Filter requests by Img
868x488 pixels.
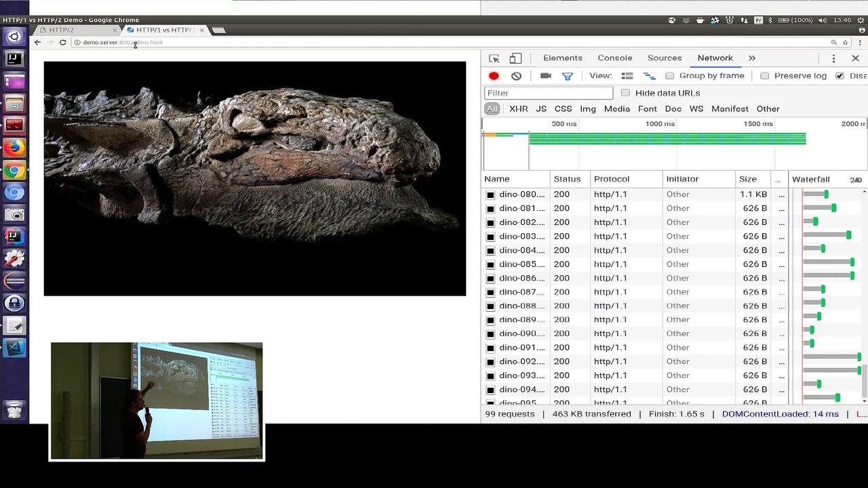588,109
